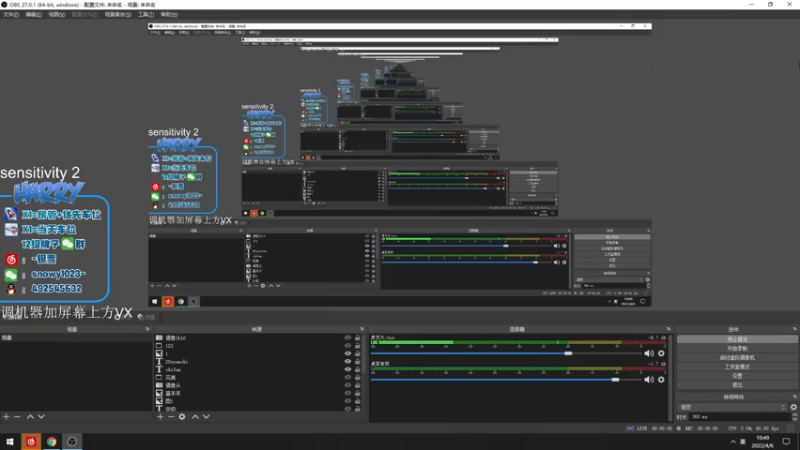The height and width of the screenshot is (450, 800).
Task: Click the microphone/Aux volume slider handle
Action: [568, 353]
